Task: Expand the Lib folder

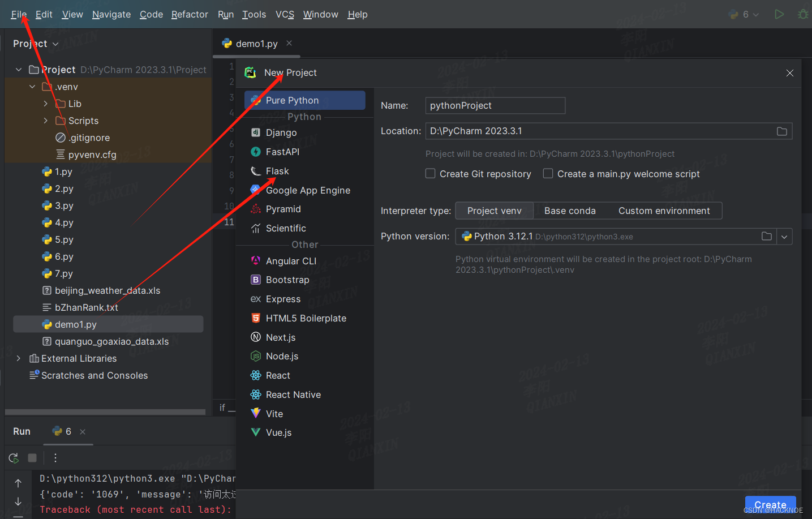Action: (x=46, y=104)
